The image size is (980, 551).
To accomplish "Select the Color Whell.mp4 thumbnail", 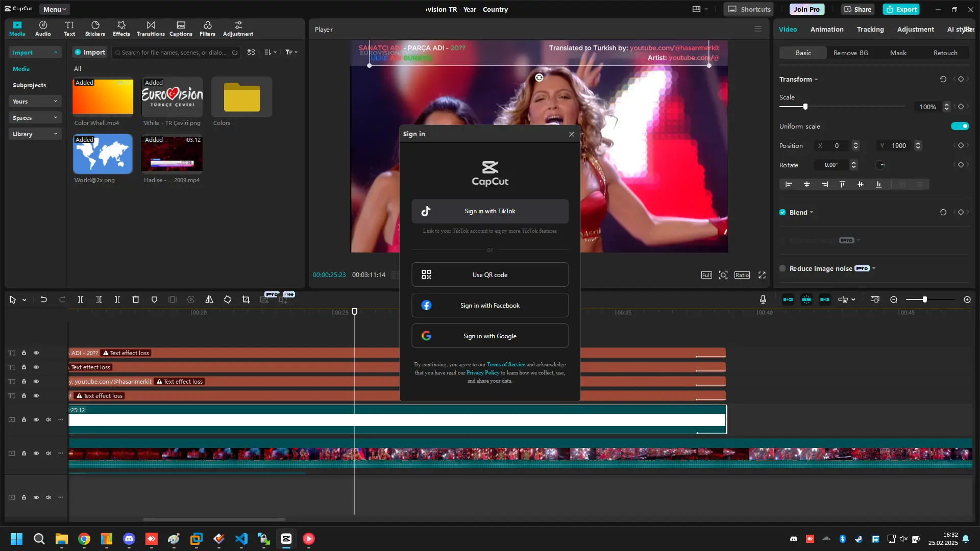I will [x=103, y=96].
